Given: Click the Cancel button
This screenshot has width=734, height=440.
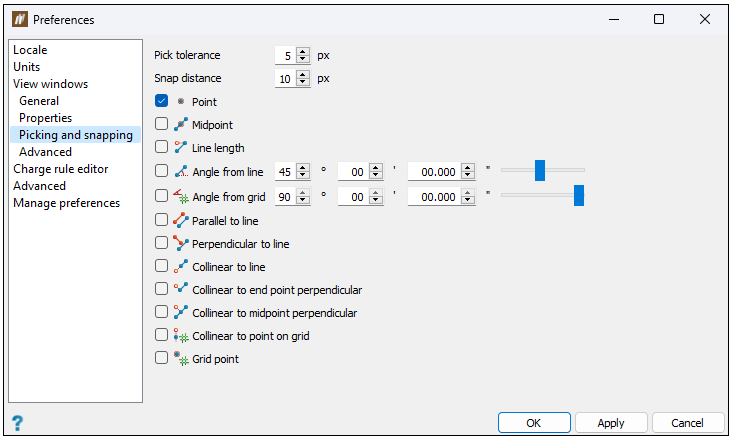Looking at the screenshot, I should 687,423.
